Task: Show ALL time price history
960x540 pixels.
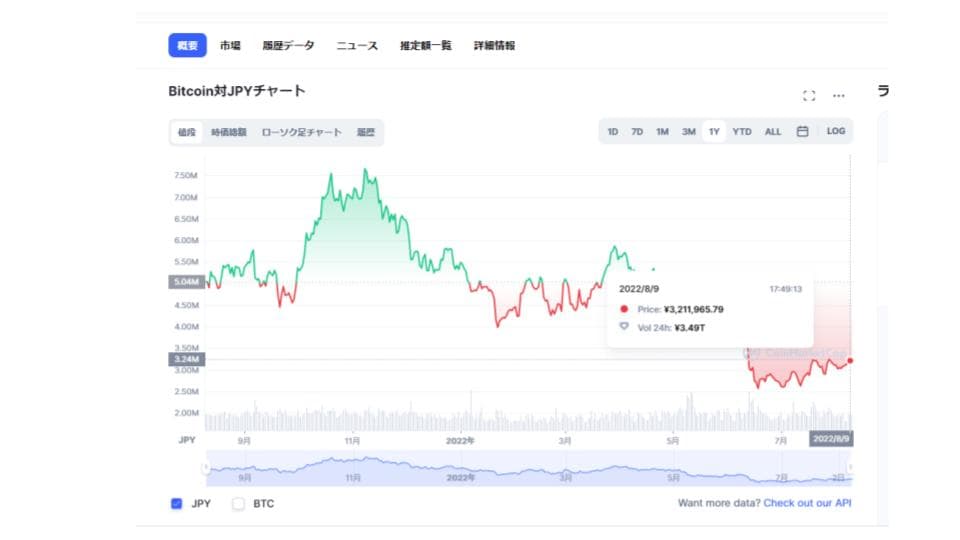Action: (773, 131)
